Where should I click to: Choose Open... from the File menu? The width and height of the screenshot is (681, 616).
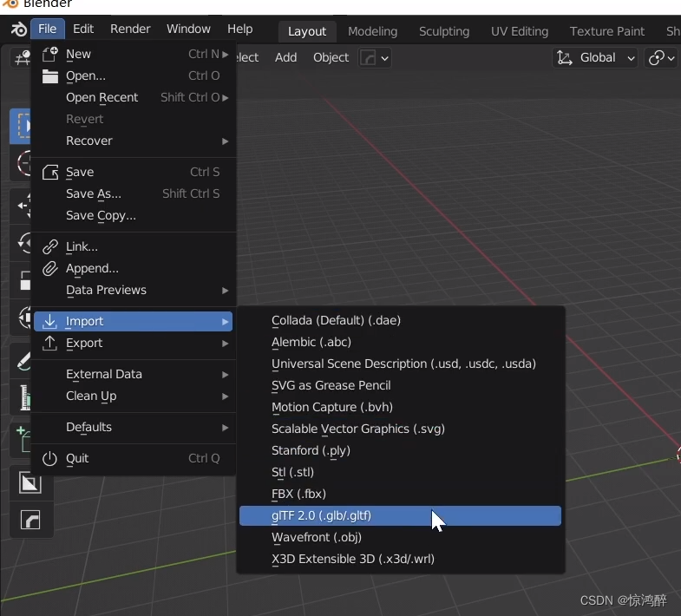click(x=134, y=76)
